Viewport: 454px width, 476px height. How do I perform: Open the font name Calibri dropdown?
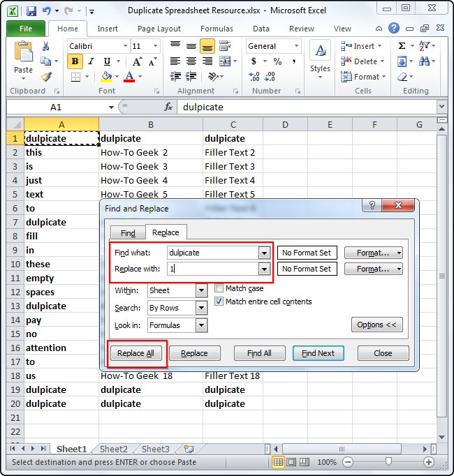click(125, 46)
